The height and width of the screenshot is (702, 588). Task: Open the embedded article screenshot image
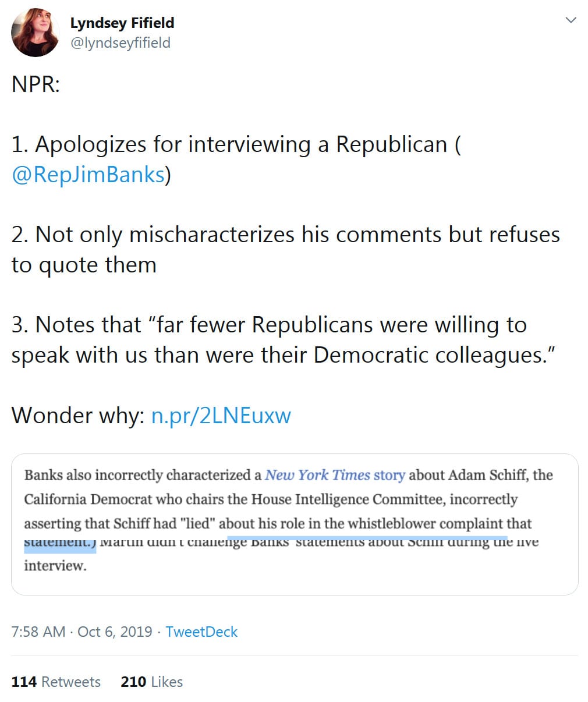tap(295, 524)
